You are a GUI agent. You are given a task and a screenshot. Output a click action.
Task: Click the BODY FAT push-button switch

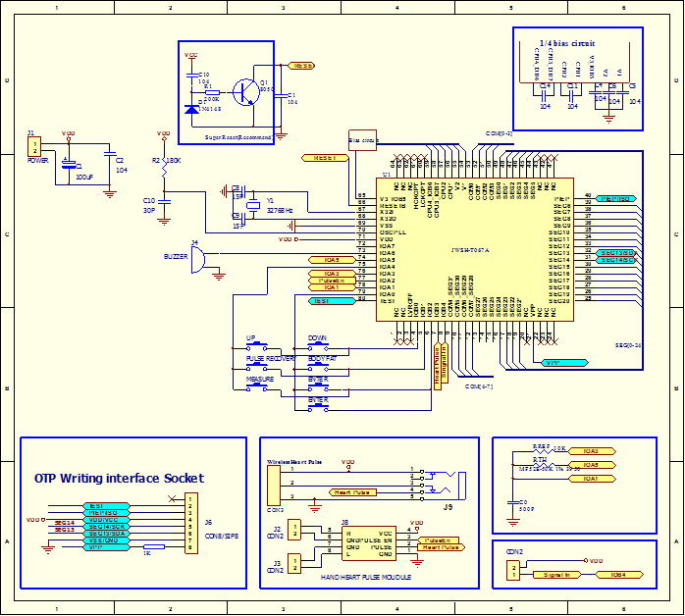[x=318, y=366]
